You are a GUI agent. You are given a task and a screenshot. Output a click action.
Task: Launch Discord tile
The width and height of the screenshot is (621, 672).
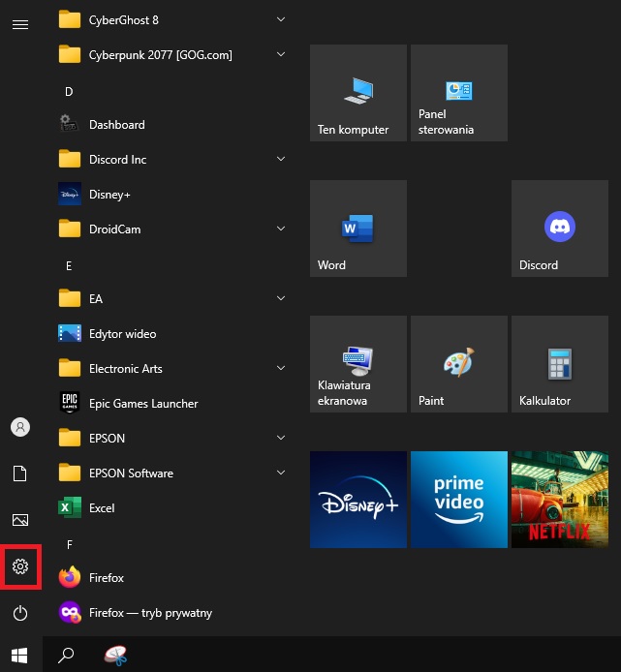559,229
